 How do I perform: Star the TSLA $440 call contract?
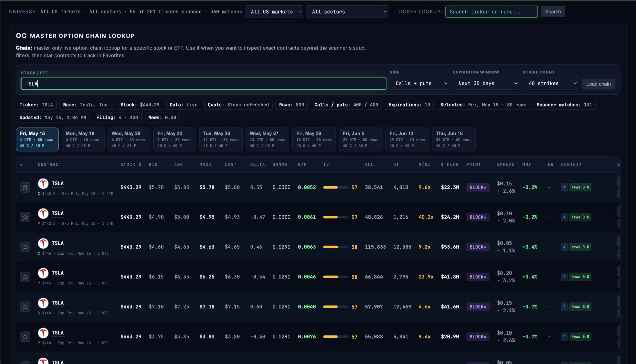pyautogui.click(x=25, y=307)
